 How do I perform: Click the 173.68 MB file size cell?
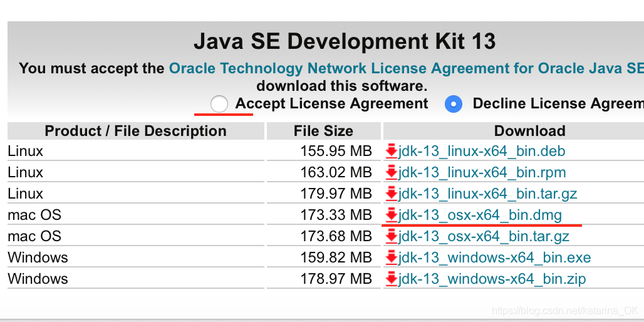pyautogui.click(x=324, y=237)
